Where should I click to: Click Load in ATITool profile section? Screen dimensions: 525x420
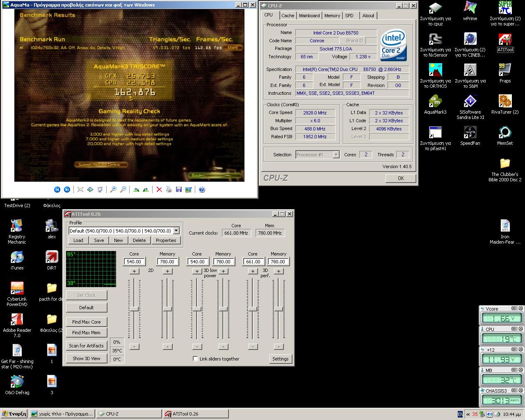[78, 240]
